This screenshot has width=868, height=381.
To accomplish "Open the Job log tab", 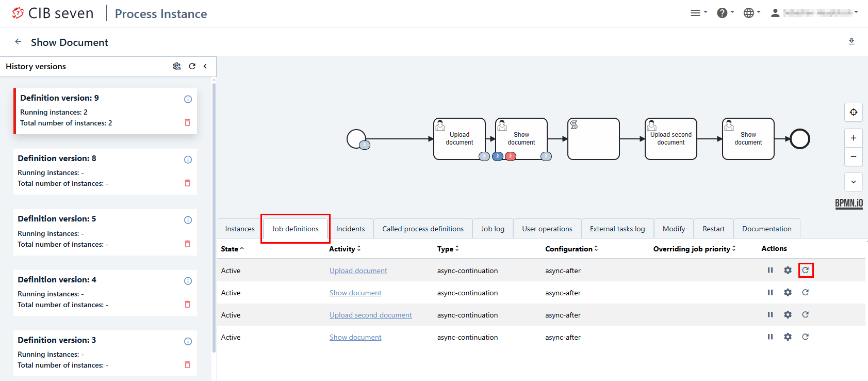I will click(x=493, y=229).
